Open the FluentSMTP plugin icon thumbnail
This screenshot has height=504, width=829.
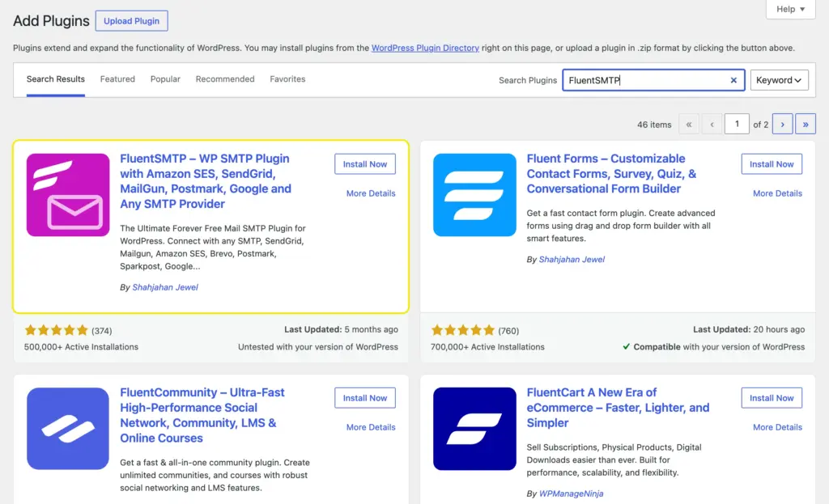click(x=68, y=195)
